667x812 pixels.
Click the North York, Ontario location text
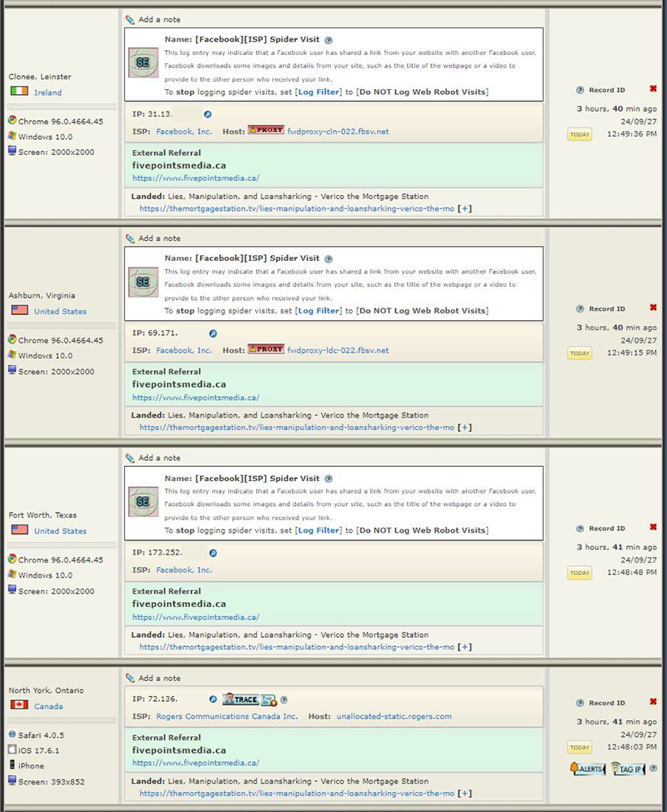46,691
